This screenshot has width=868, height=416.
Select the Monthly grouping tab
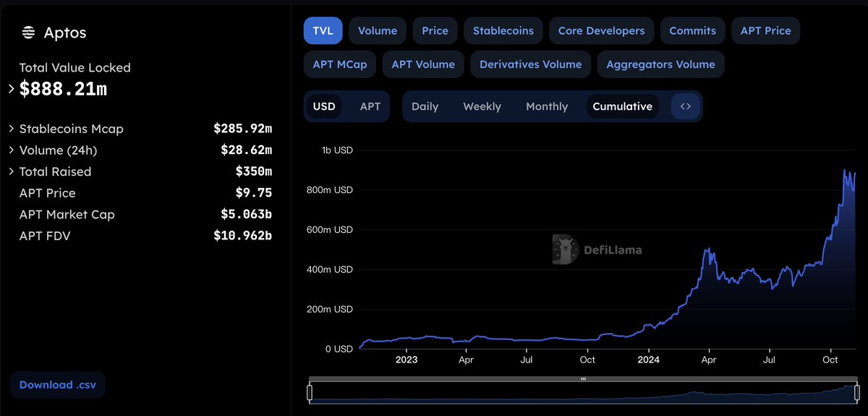click(x=547, y=106)
